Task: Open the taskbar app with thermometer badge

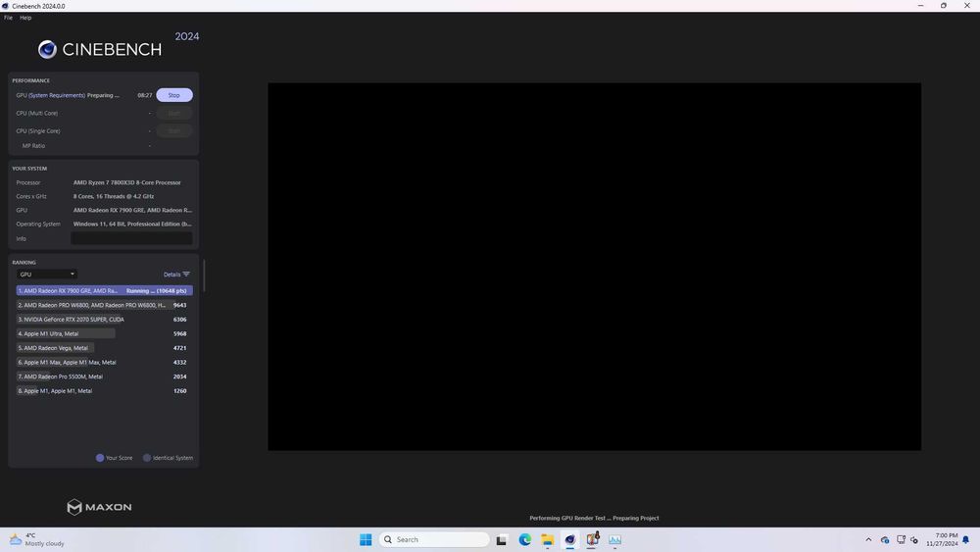Action: tap(593, 539)
